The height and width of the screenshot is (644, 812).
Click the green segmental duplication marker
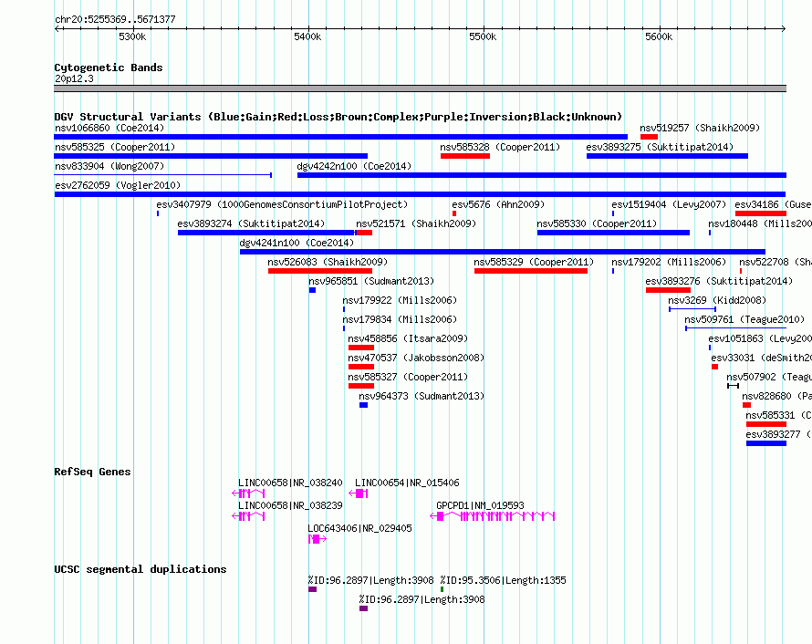click(x=442, y=589)
